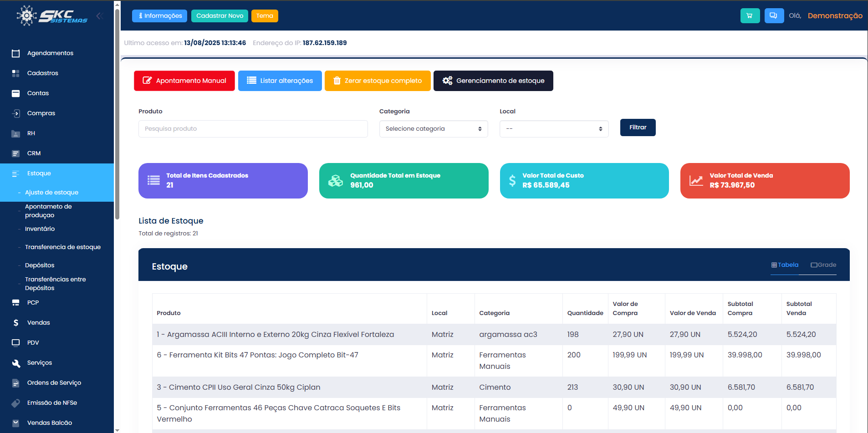Expand the Cadastros sidebar menu

pyautogui.click(x=43, y=73)
